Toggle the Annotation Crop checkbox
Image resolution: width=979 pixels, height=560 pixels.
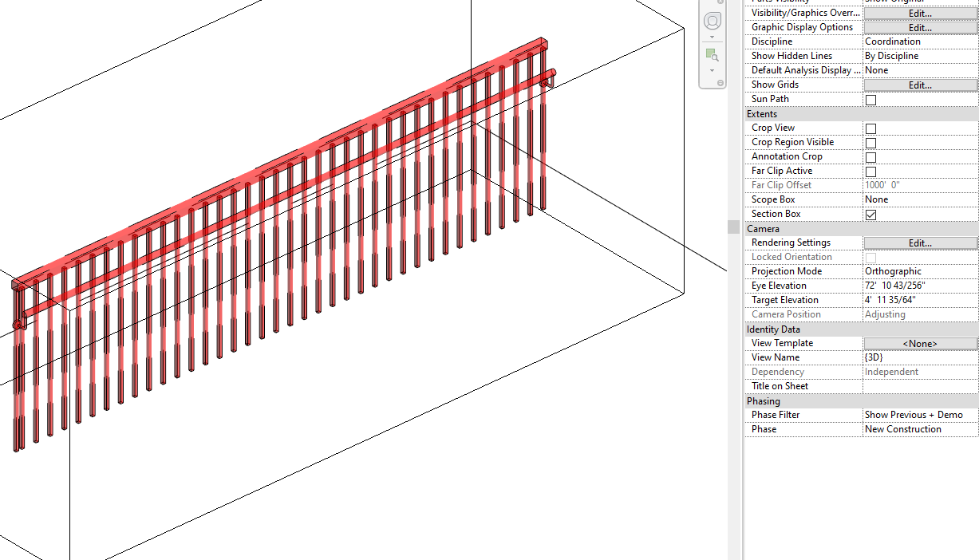(x=870, y=156)
